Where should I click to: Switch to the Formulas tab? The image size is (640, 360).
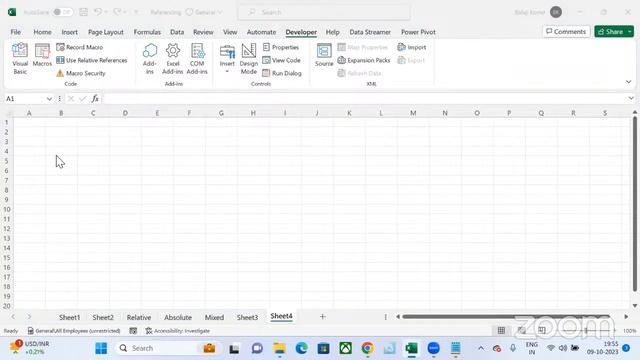point(147,32)
